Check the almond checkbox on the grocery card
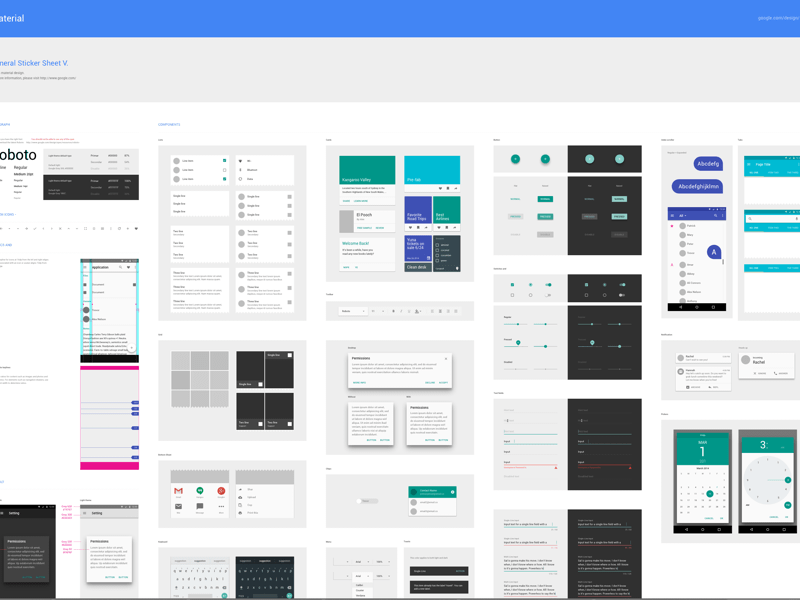The image size is (800, 600). (437, 245)
